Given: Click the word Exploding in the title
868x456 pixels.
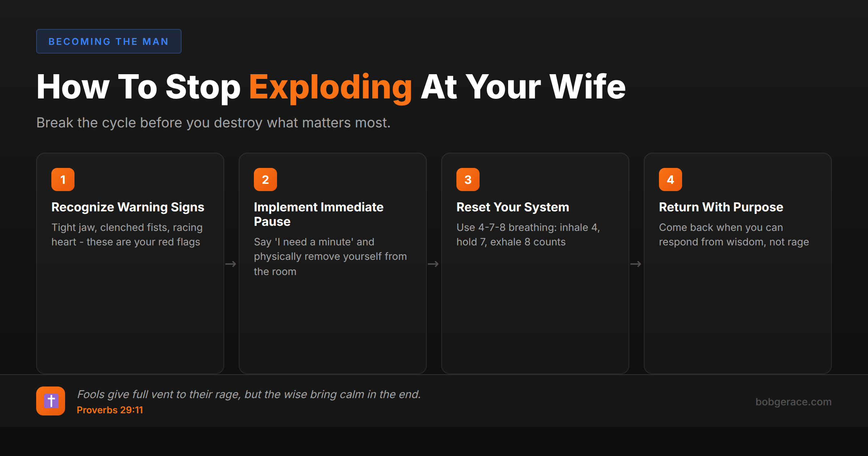Looking at the screenshot, I should click(x=330, y=87).
